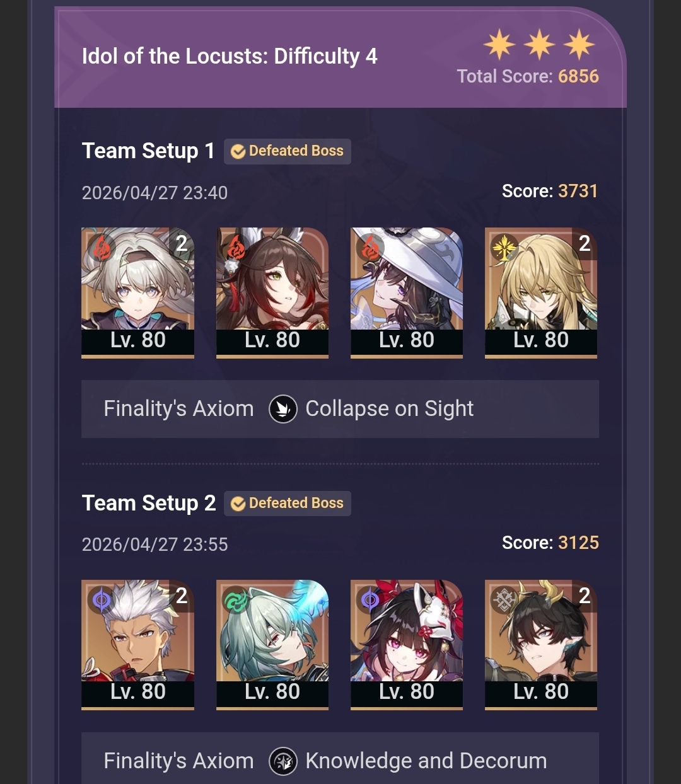
Task: Select the teal-haired character portrait in Team 2
Action: point(272,645)
